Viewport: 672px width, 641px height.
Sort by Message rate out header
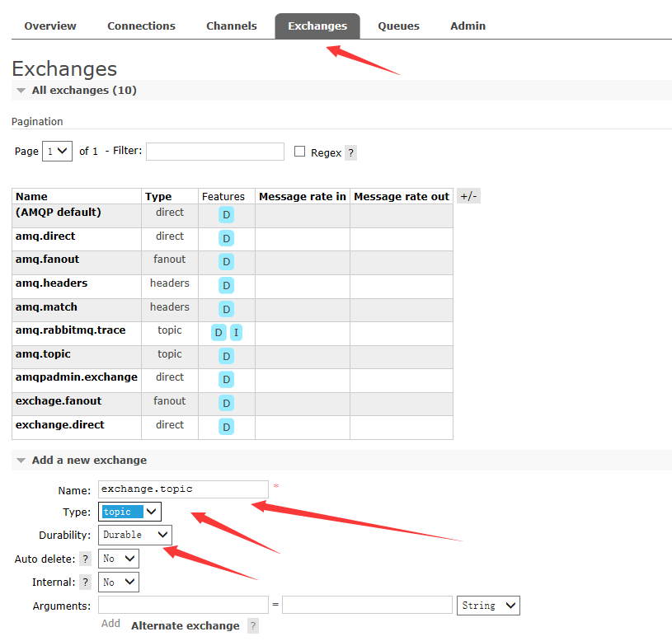[402, 197]
